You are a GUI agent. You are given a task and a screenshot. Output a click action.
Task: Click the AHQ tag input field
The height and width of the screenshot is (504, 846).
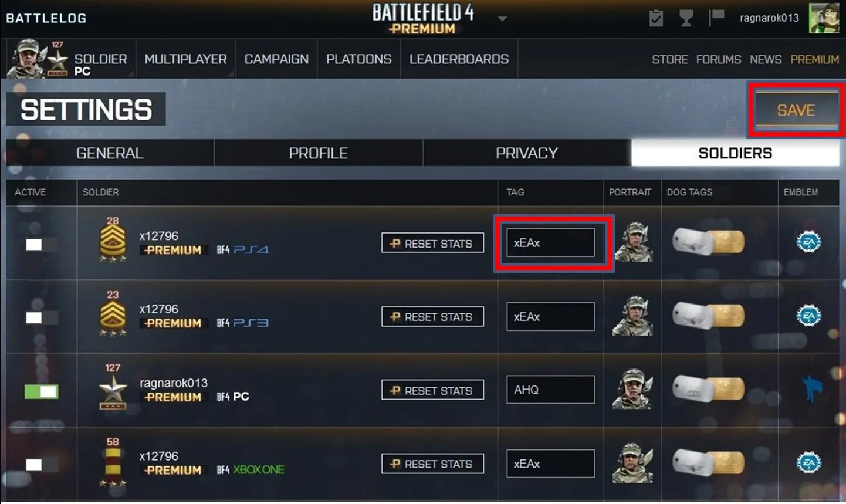[x=550, y=390]
